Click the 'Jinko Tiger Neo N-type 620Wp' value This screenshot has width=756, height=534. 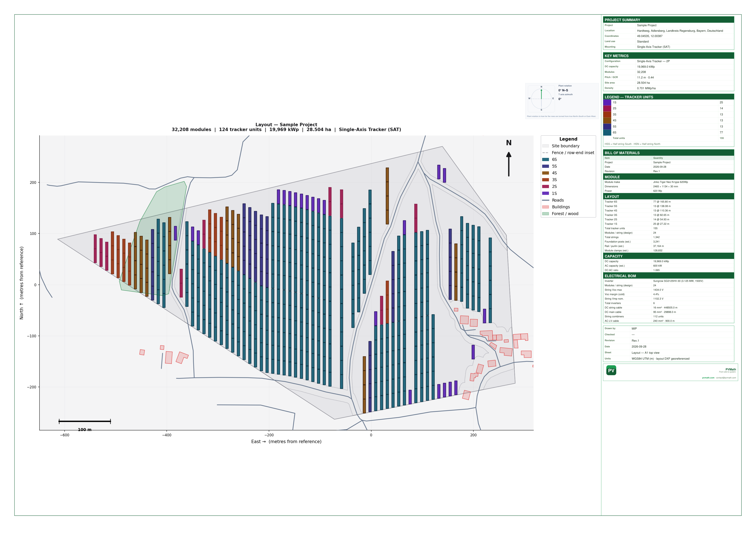(670, 182)
